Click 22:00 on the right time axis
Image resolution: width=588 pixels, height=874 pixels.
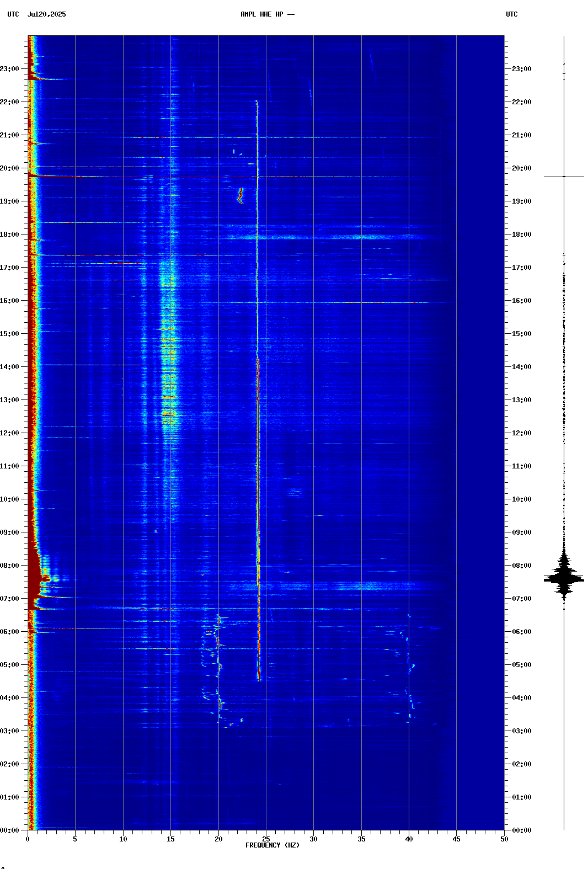(x=522, y=102)
